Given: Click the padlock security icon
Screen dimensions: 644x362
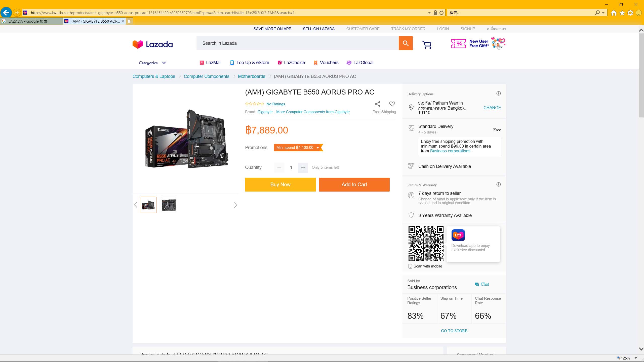Looking at the screenshot, I should coord(435,13).
